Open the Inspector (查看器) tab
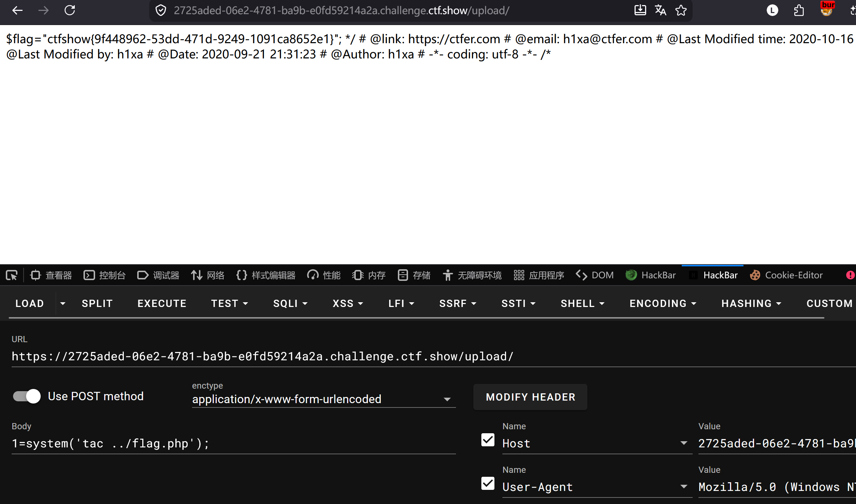This screenshot has height=504, width=856. (x=51, y=275)
